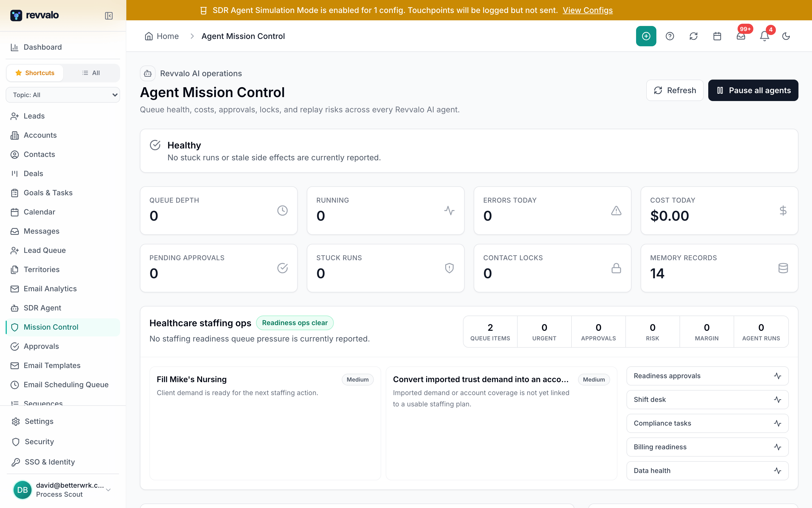This screenshot has width=812, height=508.
Task: Open Accounts in the sidebar
Action: tap(63, 135)
